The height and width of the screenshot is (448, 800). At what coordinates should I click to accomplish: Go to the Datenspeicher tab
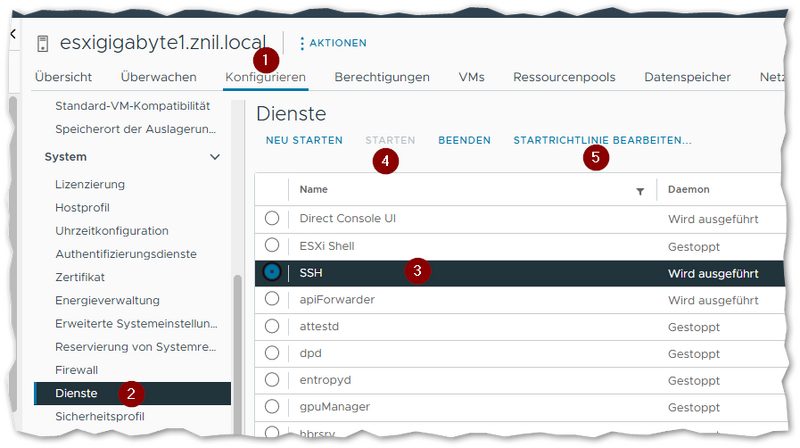click(687, 77)
